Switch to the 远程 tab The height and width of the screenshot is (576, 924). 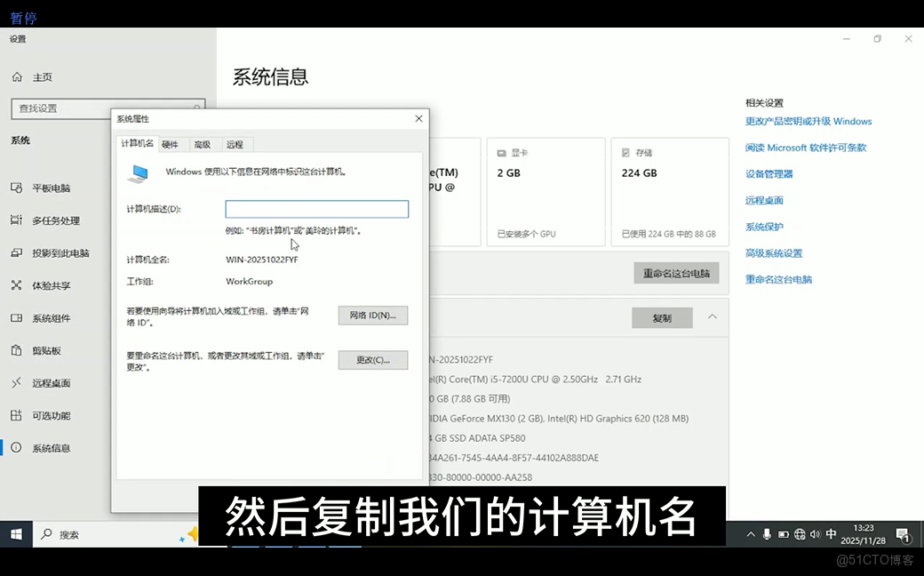234,144
